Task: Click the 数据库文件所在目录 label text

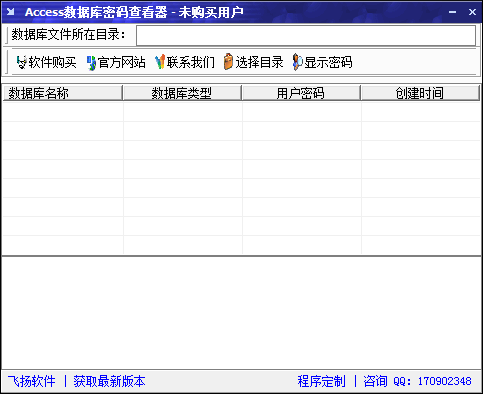Action: [x=68, y=34]
